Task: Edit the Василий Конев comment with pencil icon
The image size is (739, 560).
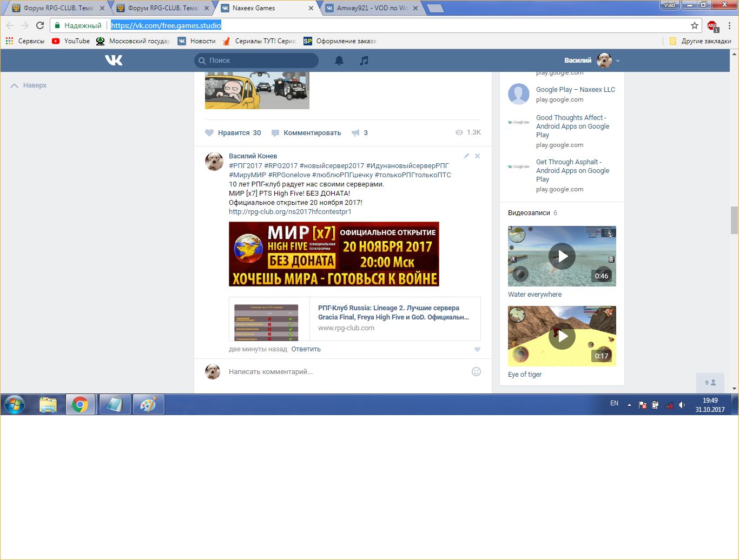Action: coord(466,156)
